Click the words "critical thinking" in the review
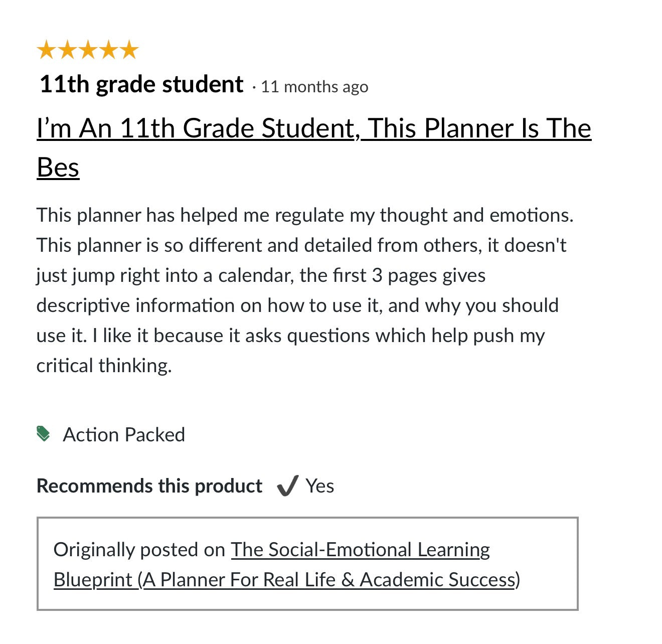Image resolution: width=662 pixels, height=644 pixels. tap(104, 366)
